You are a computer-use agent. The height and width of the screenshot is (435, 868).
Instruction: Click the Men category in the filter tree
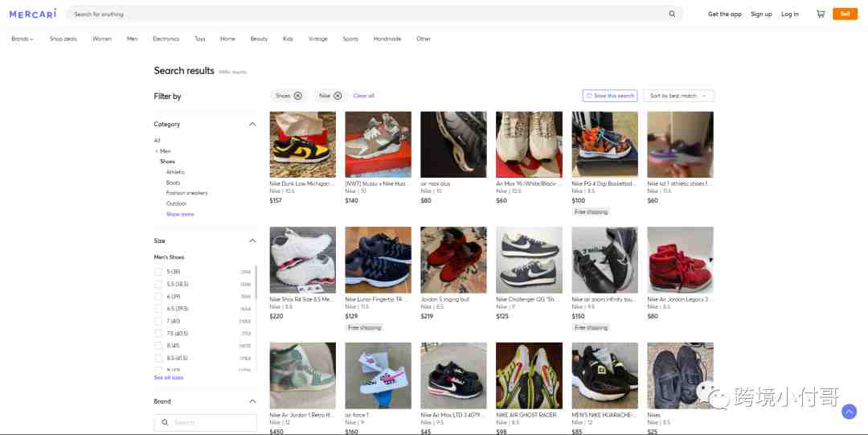point(165,150)
